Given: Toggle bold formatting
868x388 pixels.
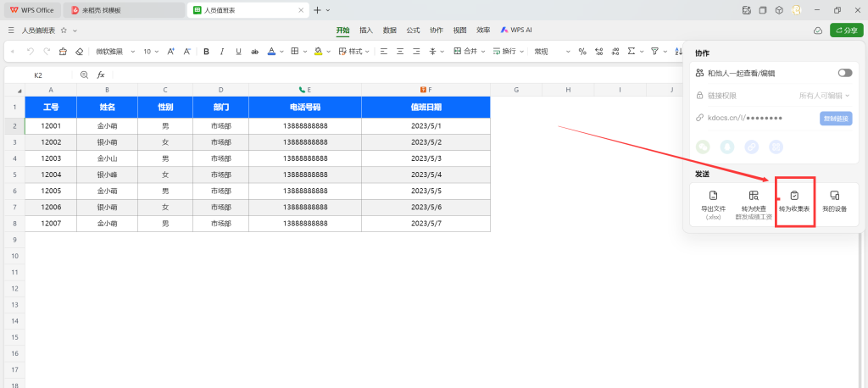Looking at the screenshot, I should pyautogui.click(x=206, y=52).
